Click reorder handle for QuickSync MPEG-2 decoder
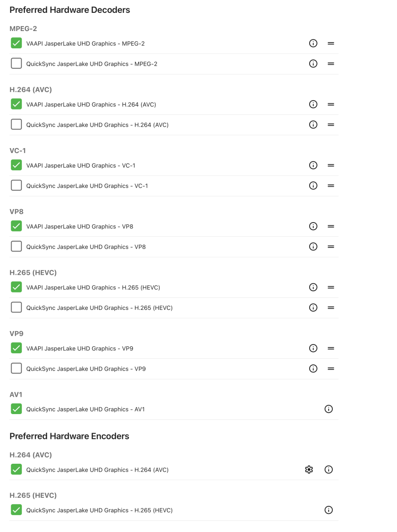Viewport: 397px width, 532px height. click(x=331, y=64)
